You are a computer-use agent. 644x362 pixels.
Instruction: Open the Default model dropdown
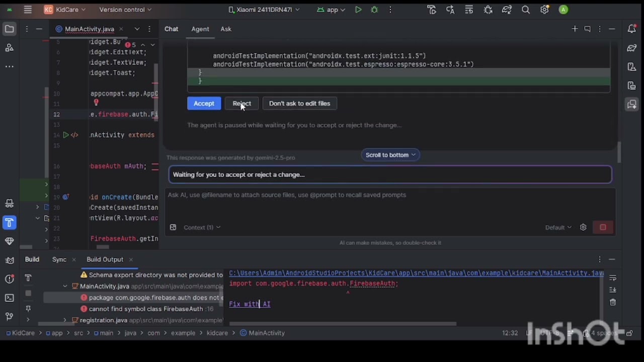coord(558,227)
